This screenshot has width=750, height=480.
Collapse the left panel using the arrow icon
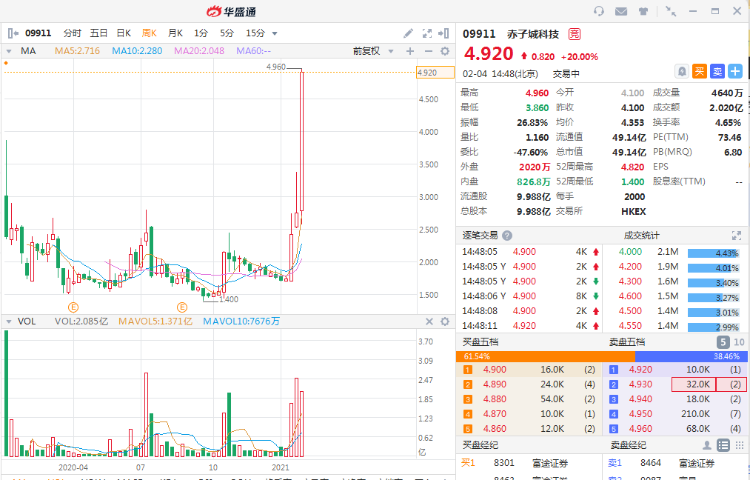coord(13,33)
